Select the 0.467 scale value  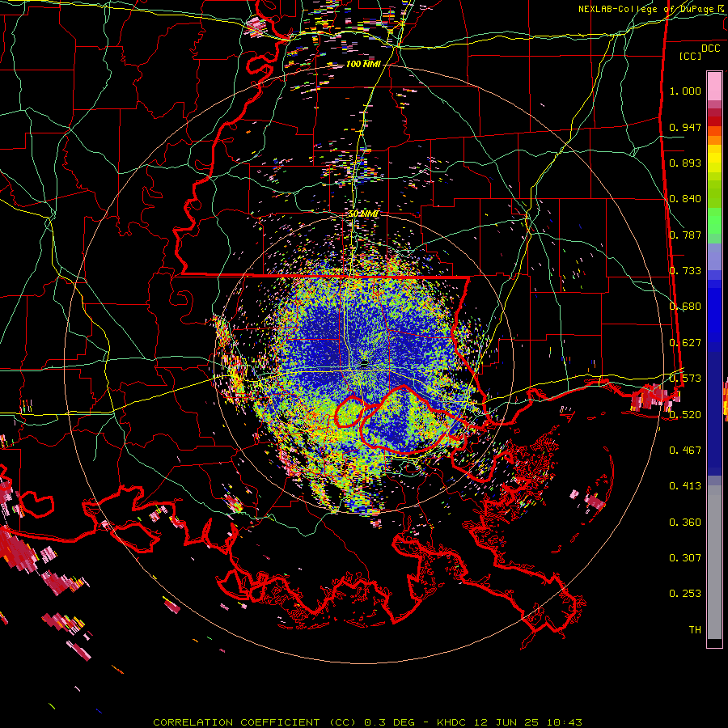[685, 450]
